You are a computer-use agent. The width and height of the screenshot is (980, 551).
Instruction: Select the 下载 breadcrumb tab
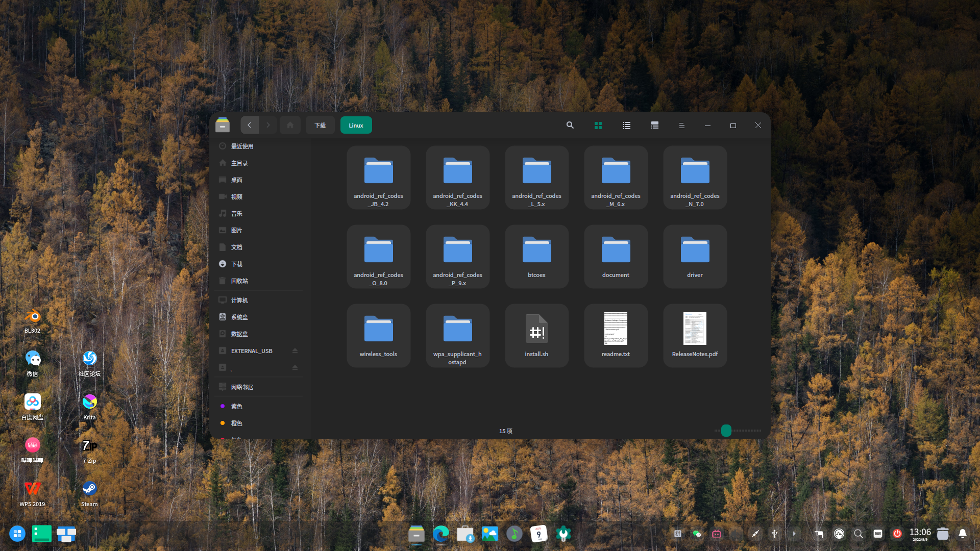point(320,125)
